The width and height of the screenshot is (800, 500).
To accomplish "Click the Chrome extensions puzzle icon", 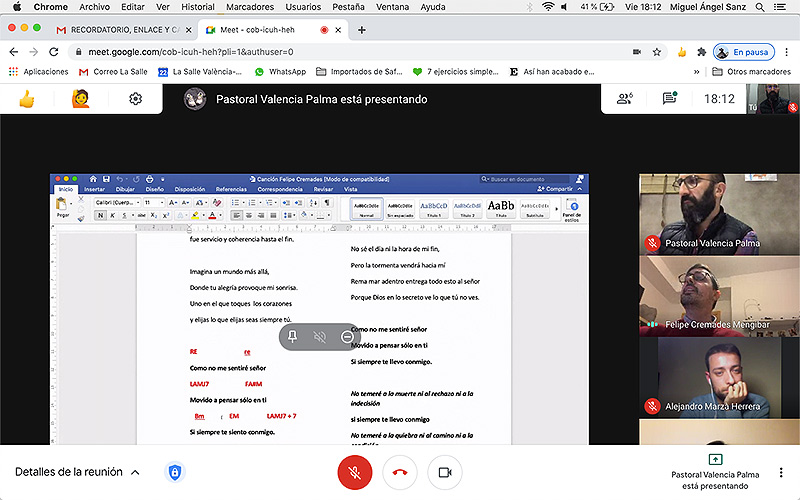I will (x=702, y=52).
